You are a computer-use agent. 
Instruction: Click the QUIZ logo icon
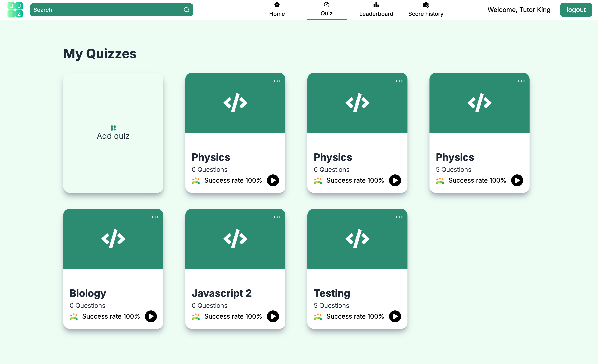point(15,10)
